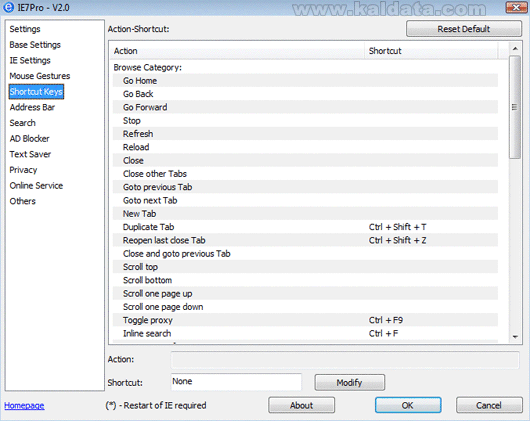Click the vertical scrollbar thumb

click(x=515, y=107)
